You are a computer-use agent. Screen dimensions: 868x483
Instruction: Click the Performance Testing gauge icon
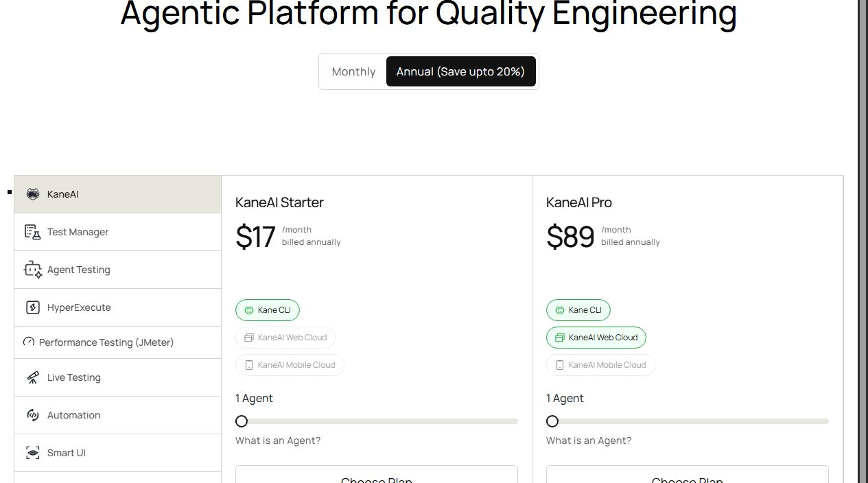[29, 342]
